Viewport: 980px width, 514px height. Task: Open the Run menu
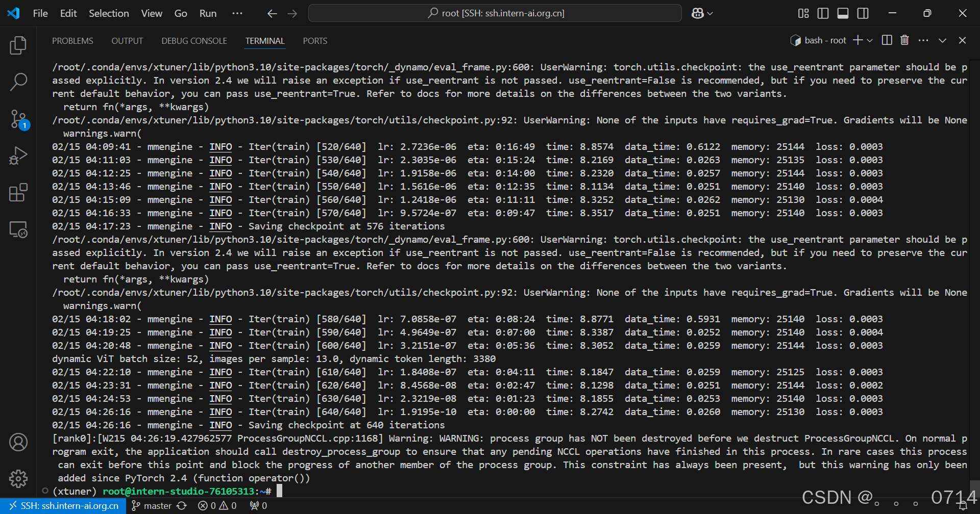coord(208,14)
